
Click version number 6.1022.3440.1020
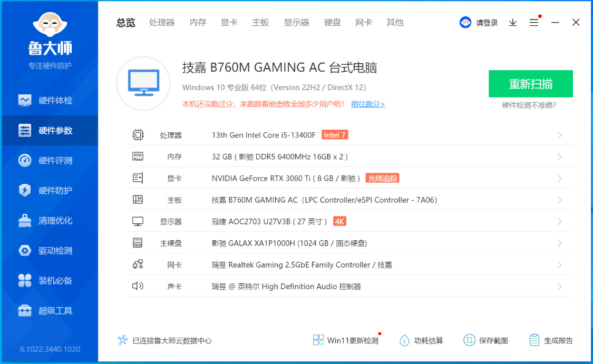(50, 349)
